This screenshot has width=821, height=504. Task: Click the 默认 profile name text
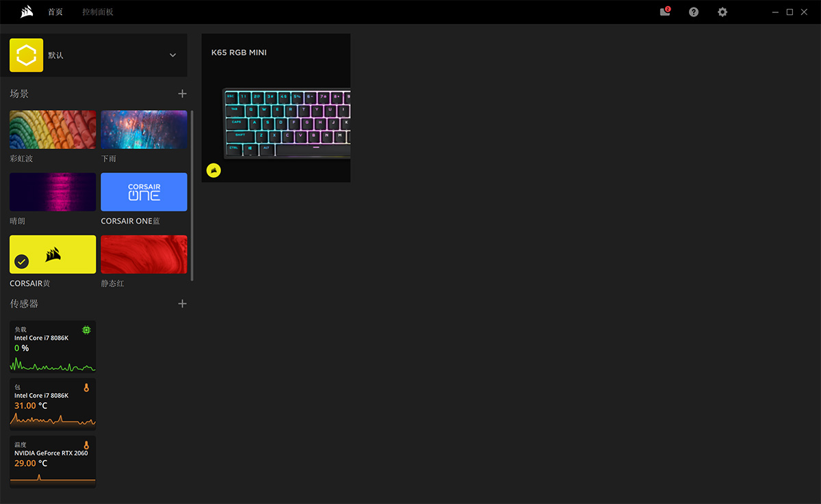click(55, 55)
